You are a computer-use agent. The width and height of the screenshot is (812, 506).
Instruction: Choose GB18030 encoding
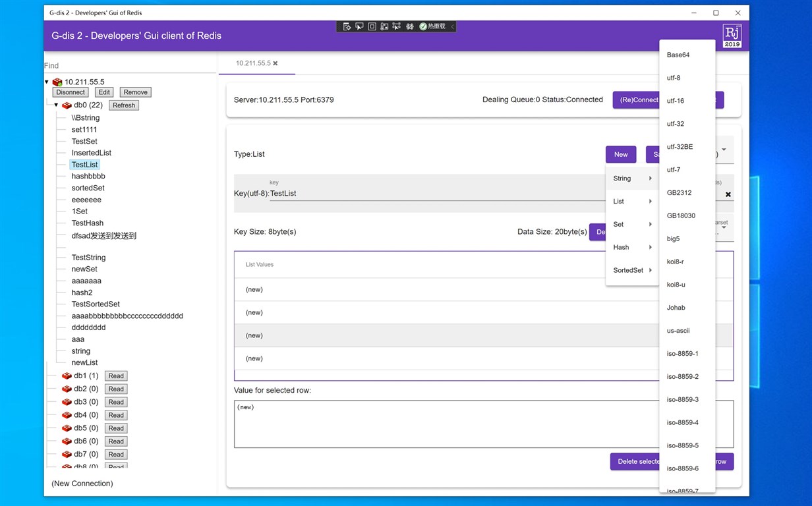click(687, 215)
